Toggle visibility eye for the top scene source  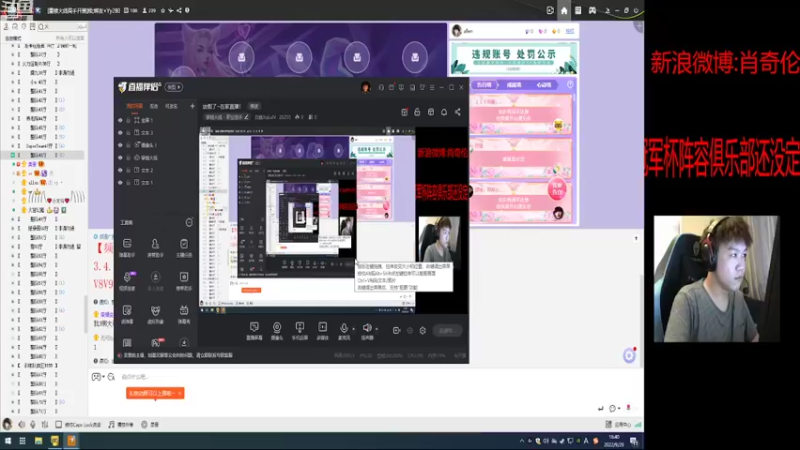[x=120, y=120]
